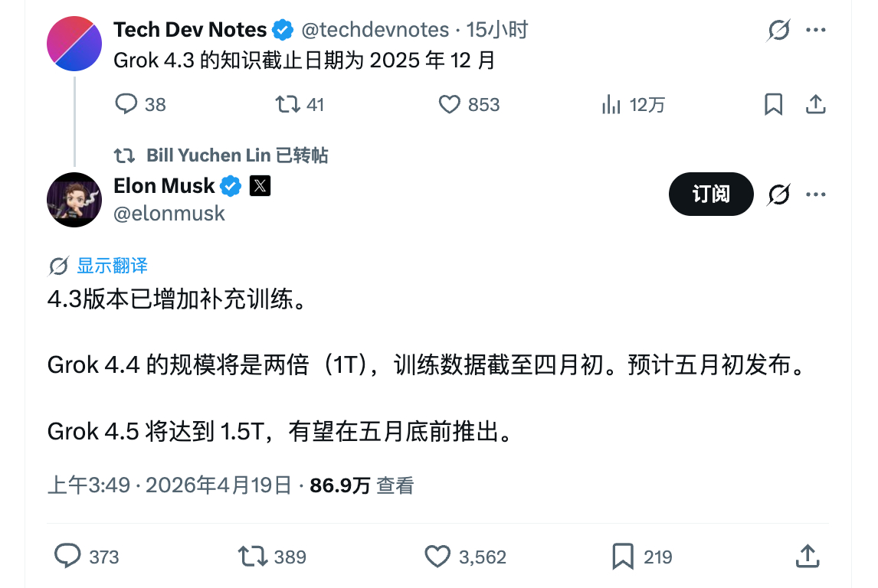Screen dimensions: 878x588
Task: Open more options on Elon Musk's post
Action: [816, 194]
